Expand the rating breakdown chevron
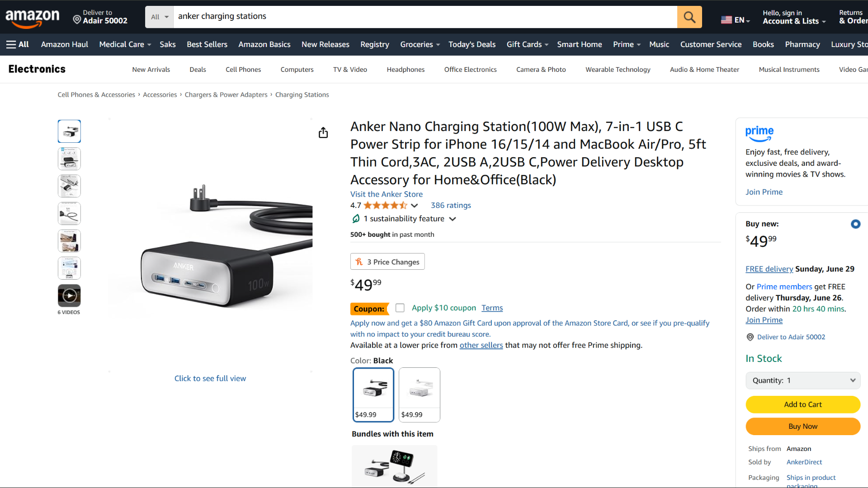This screenshot has width=868, height=488. (414, 206)
